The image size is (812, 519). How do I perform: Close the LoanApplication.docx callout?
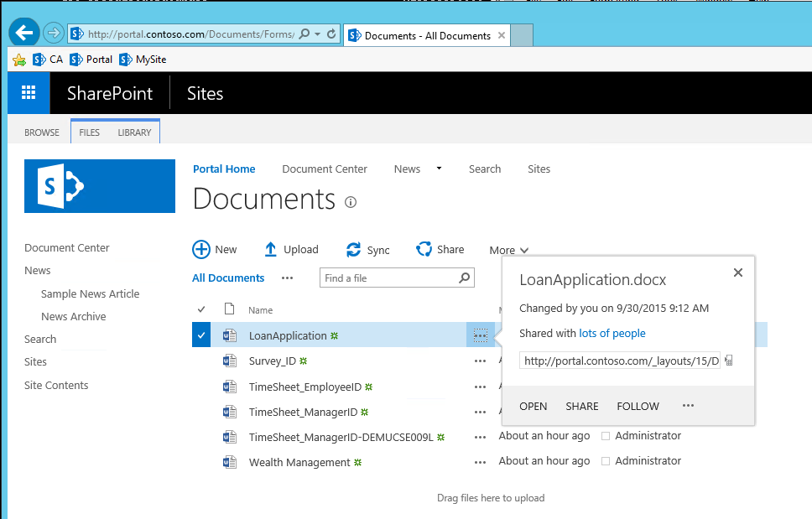point(738,272)
